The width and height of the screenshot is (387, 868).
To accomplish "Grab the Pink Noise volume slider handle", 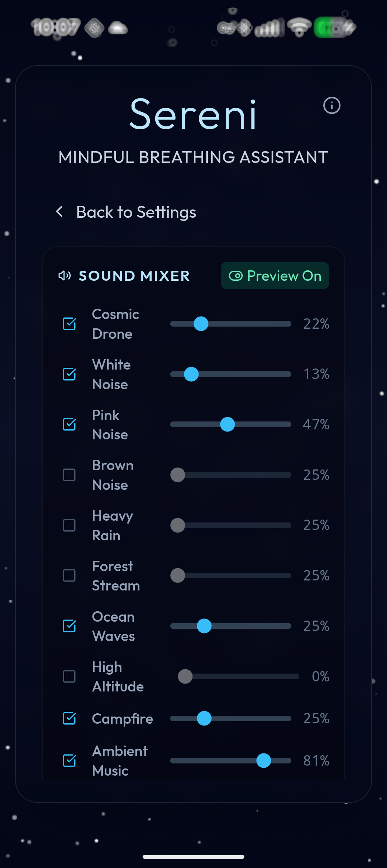I will 228,424.
